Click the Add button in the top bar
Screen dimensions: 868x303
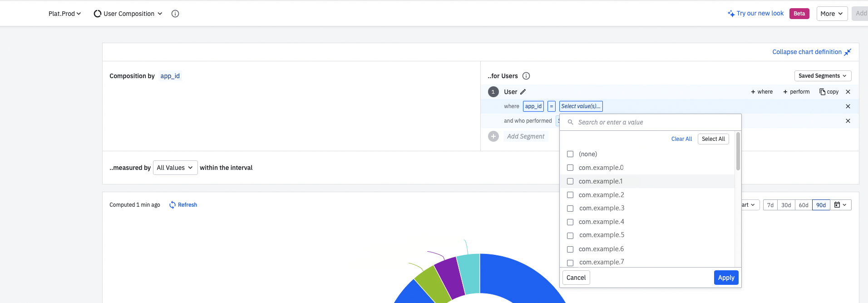click(x=860, y=14)
